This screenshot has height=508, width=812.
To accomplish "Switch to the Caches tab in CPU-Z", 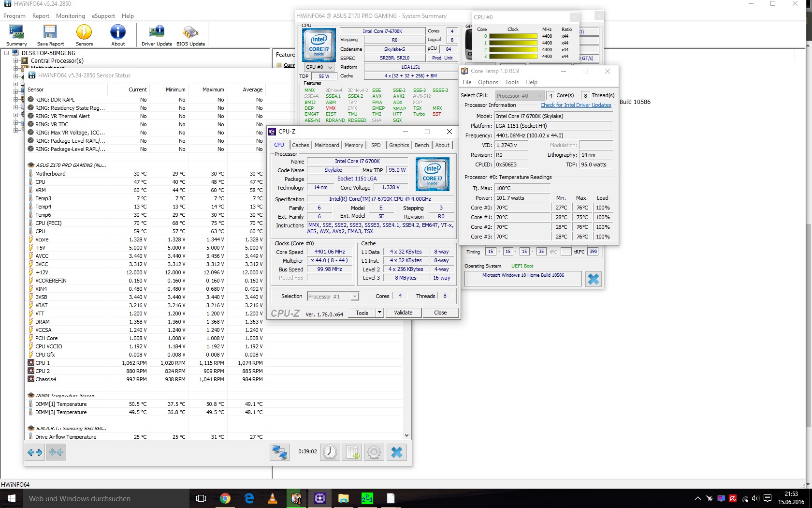I will click(x=300, y=145).
